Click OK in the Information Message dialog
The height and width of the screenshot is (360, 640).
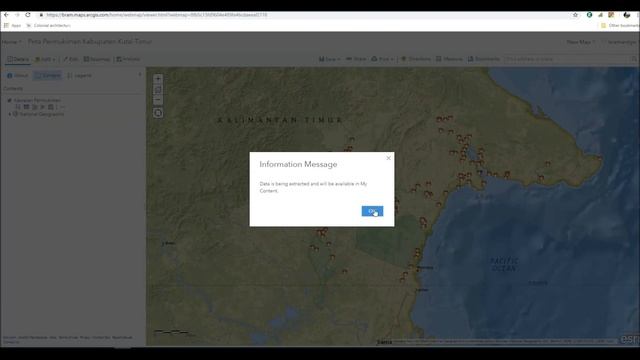pyautogui.click(x=372, y=211)
